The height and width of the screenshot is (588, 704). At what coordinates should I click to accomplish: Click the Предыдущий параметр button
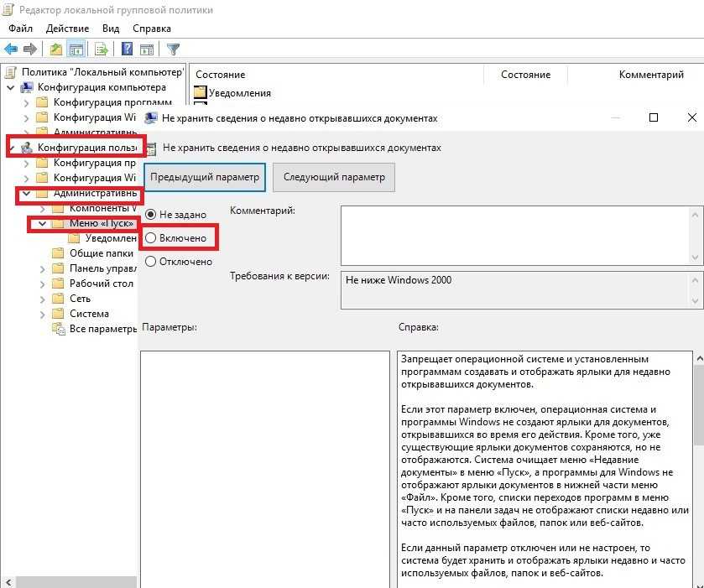[x=206, y=177]
